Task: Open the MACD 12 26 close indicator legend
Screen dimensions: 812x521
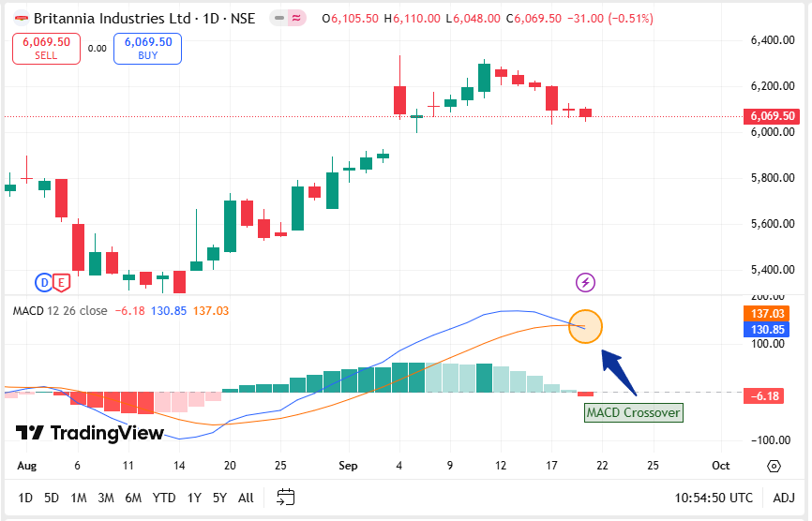Action: pos(59,310)
